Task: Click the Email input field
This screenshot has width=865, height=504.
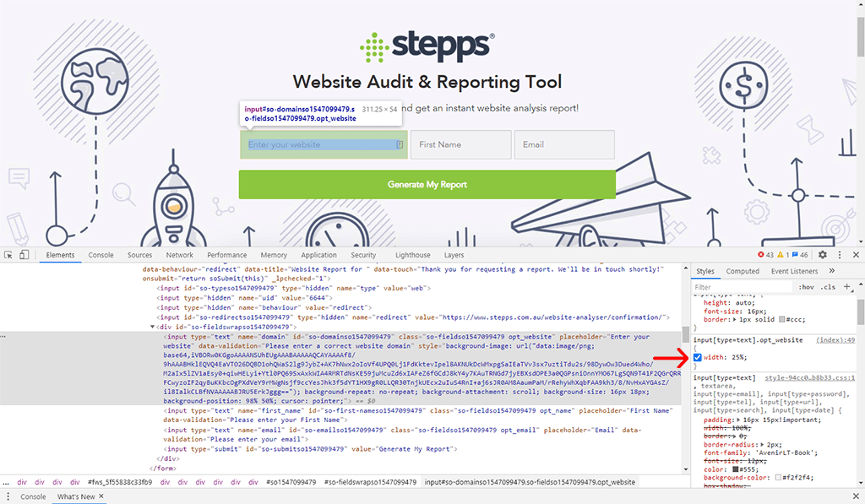Action: tap(564, 144)
